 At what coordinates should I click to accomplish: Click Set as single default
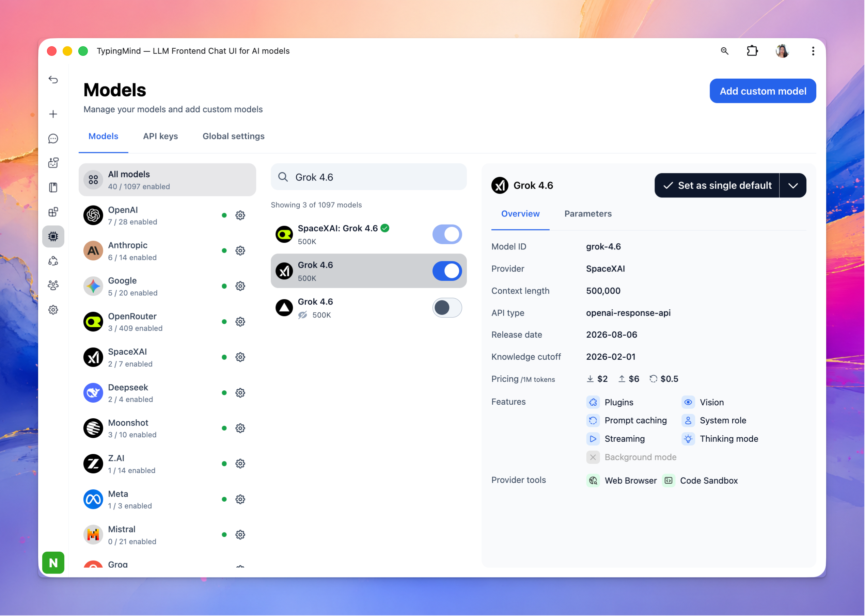pos(717,185)
